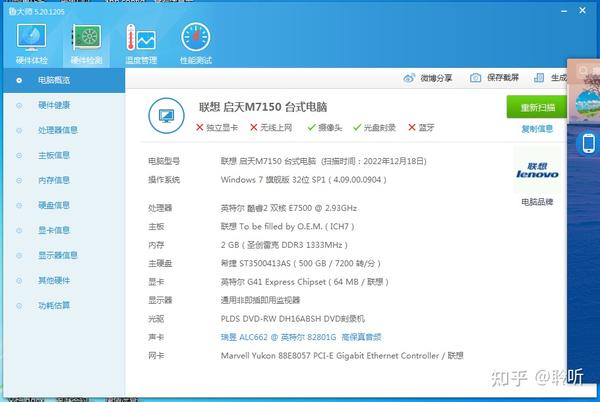Click the PLDS DVD-RW DH16ABSH optical drive value
Viewport: 600px width, 402px height.
click(x=293, y=319)
